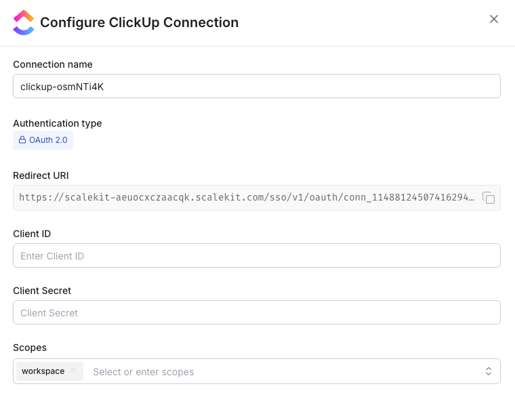Screen dimensions: 515x420
Task: Click the OAuth 2.0 badge text
Action: point(48,140)
